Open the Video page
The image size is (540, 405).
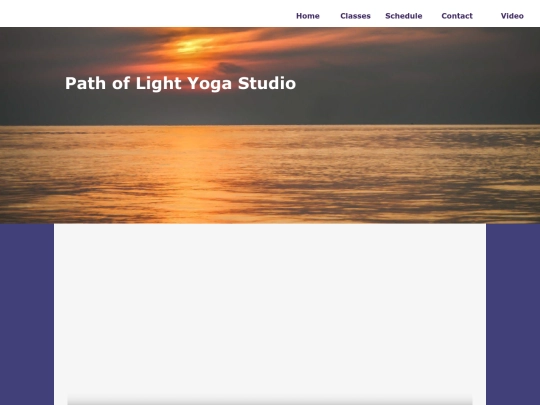(x=512, y=16)
